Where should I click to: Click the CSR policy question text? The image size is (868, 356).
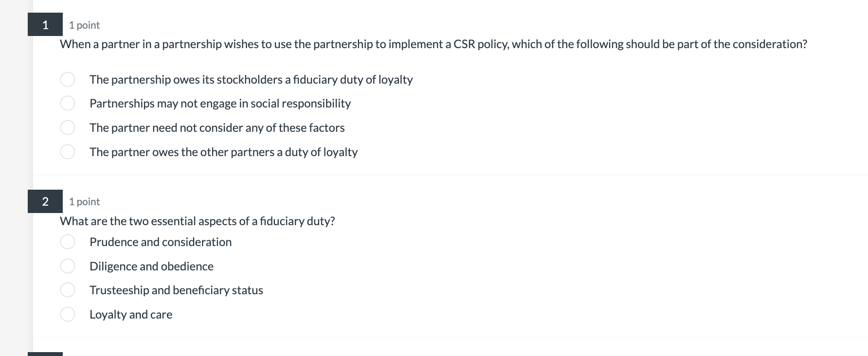click(434, 44)
